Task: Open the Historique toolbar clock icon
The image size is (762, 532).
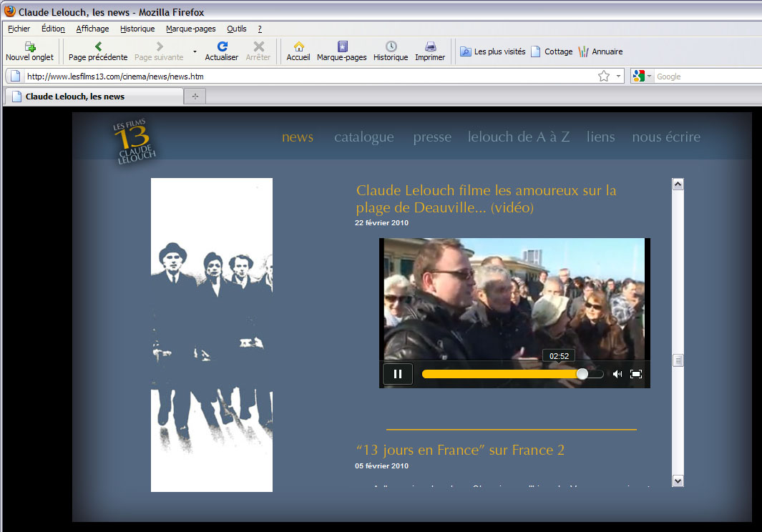Action: coord(391,46)
